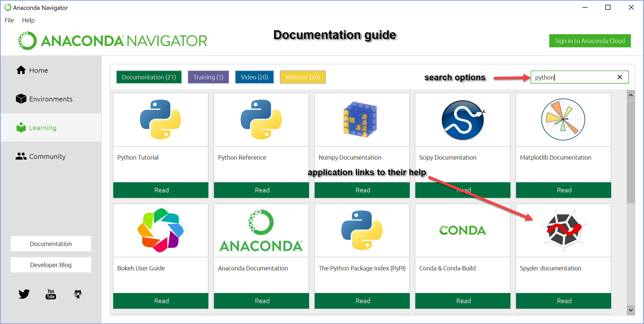
Task: Toggle the Documentation (21) filter
Action: coord(149,77)
